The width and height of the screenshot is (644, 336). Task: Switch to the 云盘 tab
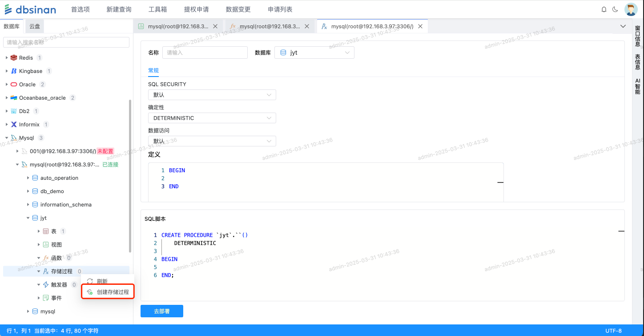pyautogui.click(x=35, y=26)
